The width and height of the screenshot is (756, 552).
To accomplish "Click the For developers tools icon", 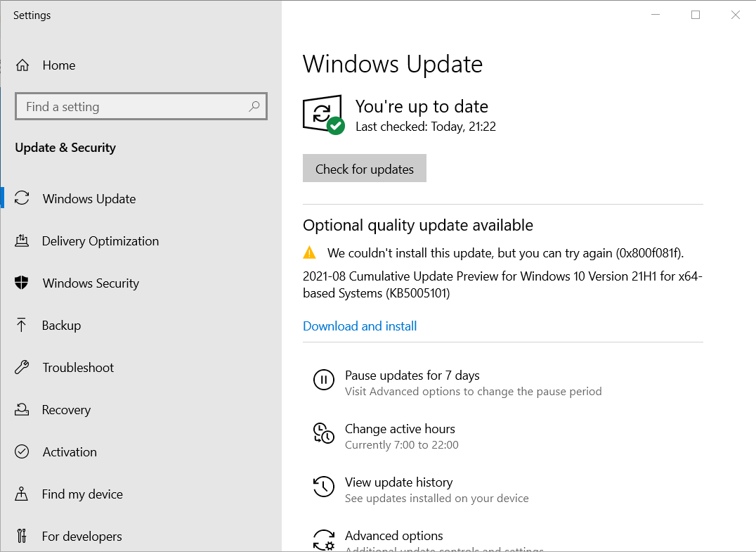I will 21,536.
